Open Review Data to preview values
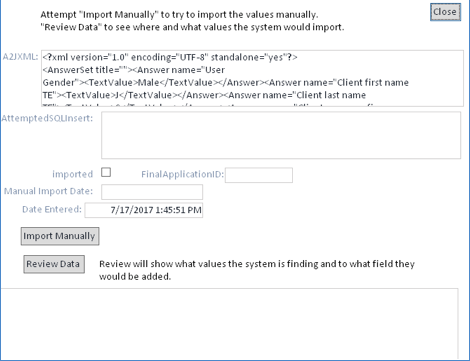 click(54, 264)
